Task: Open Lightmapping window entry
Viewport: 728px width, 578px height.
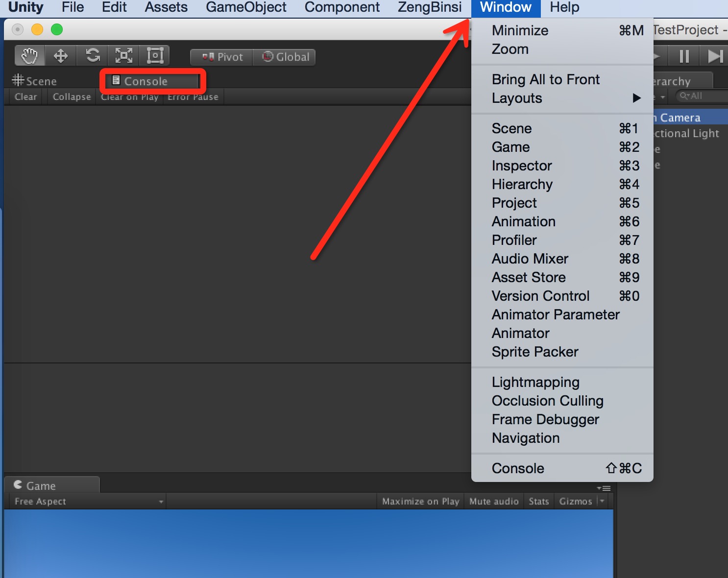Action: pos(562,382)
